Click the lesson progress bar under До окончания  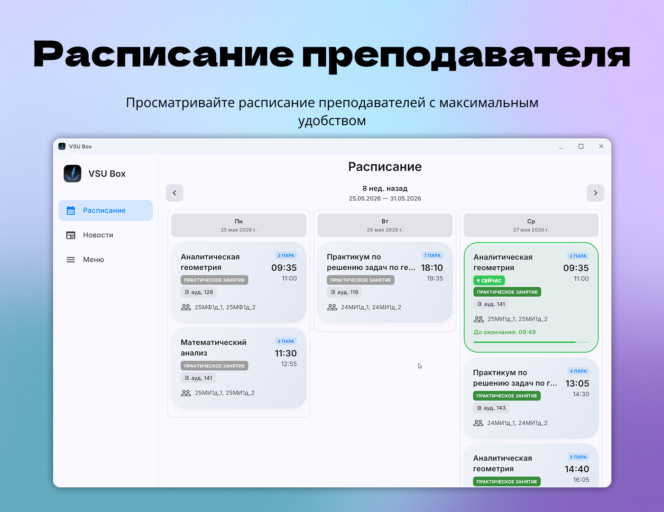coord(531,342)
